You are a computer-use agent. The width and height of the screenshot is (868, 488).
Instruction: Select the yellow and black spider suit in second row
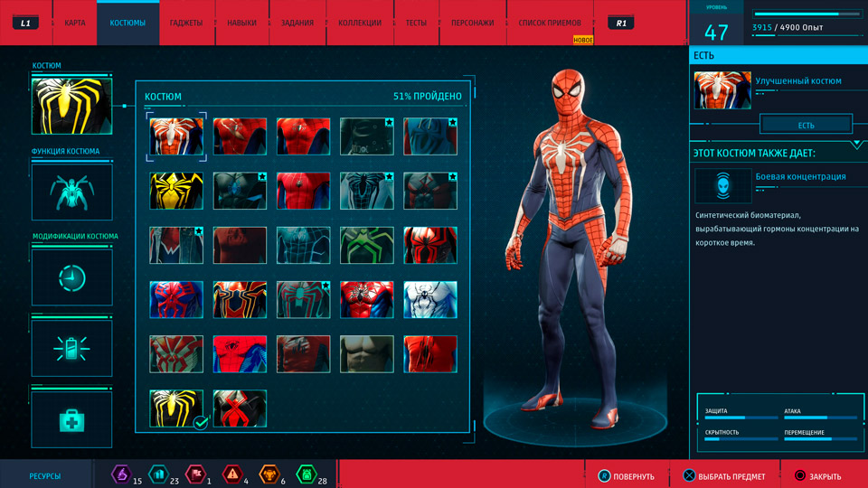click(176, 191)
